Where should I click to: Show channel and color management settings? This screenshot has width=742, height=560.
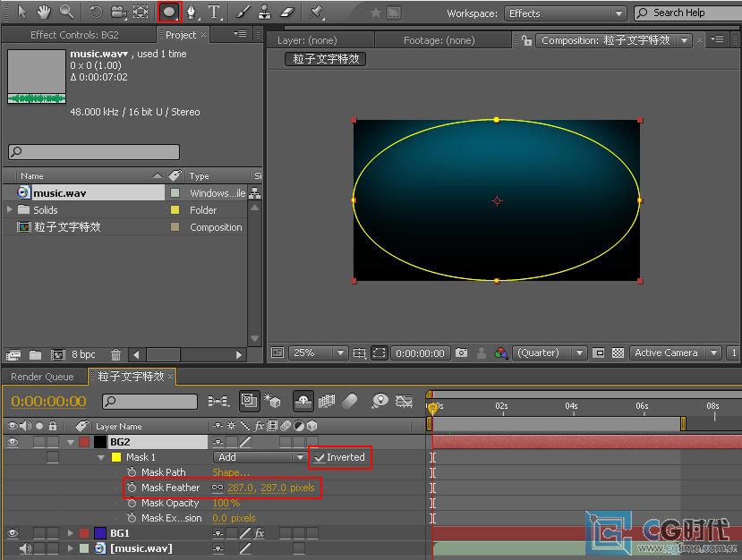tap(500, 352)
